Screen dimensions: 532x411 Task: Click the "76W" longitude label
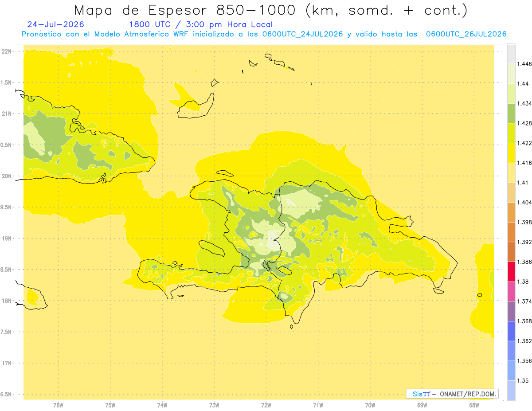[x=58, y=405]
